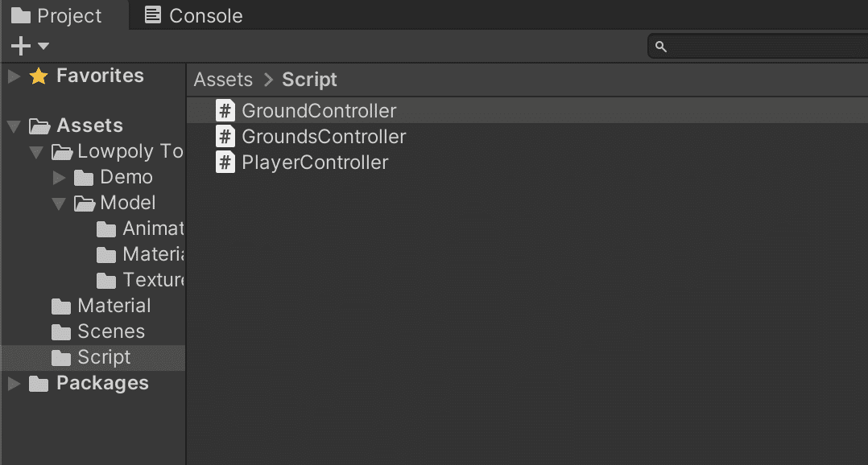
Task: Collapse the Model folder
Action: pos(59,204)
